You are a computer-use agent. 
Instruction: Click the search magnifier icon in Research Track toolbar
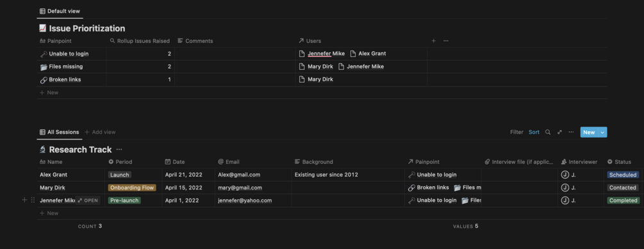[x=548, y=132]
